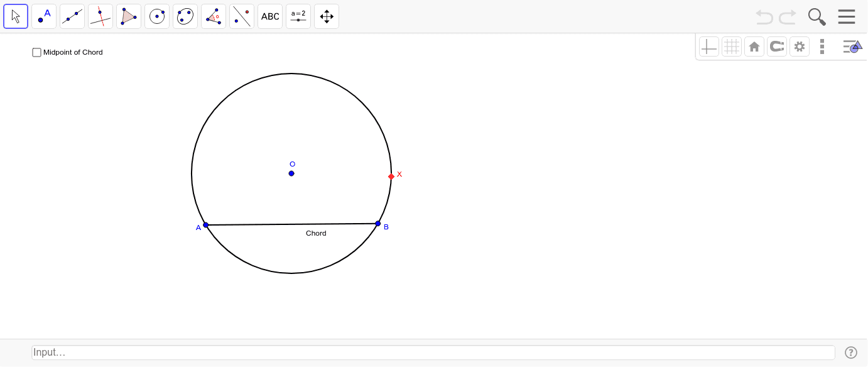
Task: Select the Reflect about Line tool
Action: pos(241,16)
